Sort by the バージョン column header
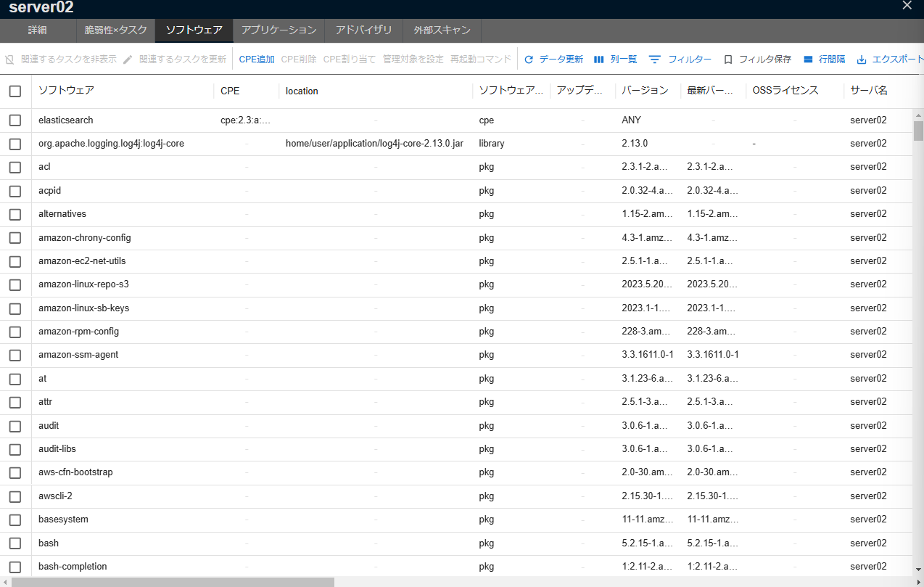 (645, 91)
